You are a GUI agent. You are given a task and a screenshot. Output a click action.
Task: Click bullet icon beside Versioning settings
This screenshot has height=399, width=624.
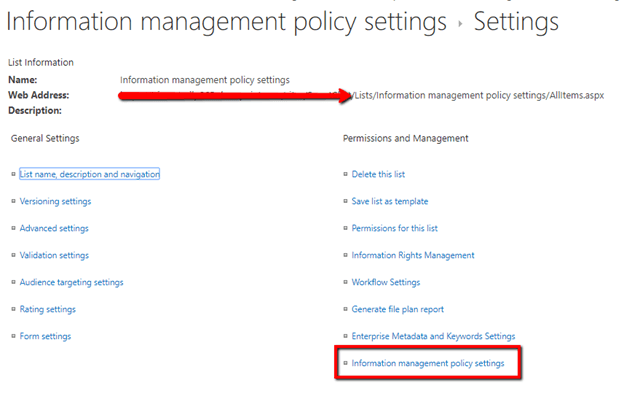[14, 201]
